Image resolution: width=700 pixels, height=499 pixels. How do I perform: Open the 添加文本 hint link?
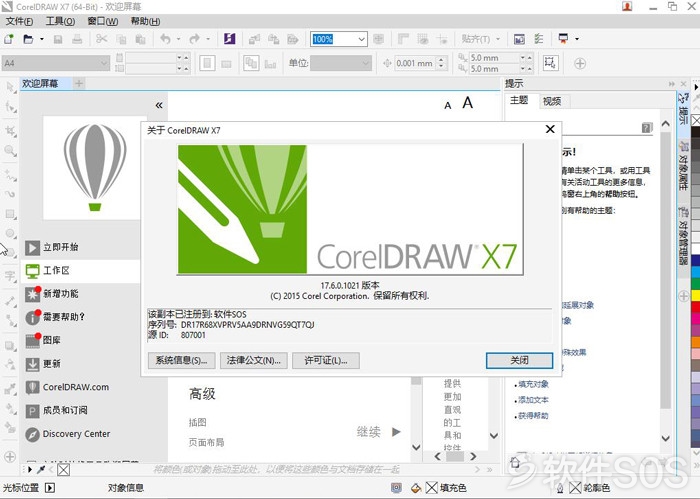coord(533,400)
